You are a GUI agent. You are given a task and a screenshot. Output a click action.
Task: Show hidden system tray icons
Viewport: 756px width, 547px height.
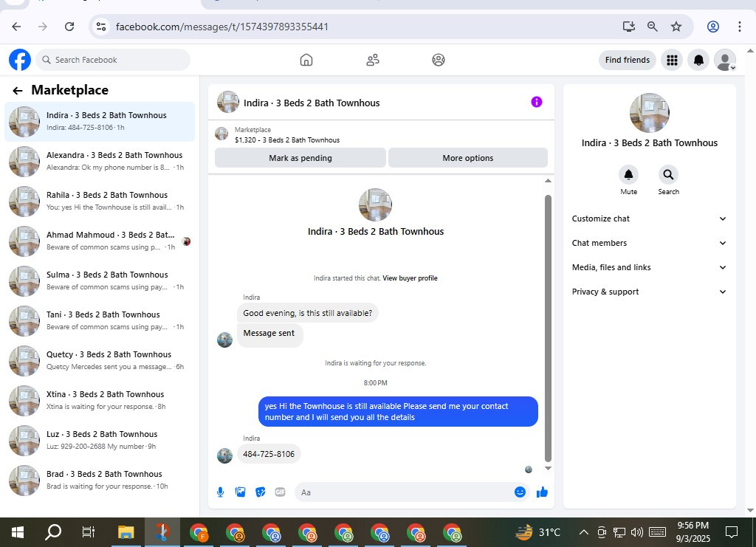(x=583, y=532)
